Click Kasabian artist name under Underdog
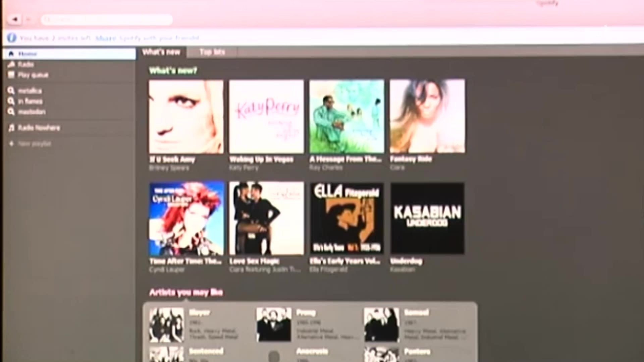Viewport: 644px width, 362px height. pos(402,269)
